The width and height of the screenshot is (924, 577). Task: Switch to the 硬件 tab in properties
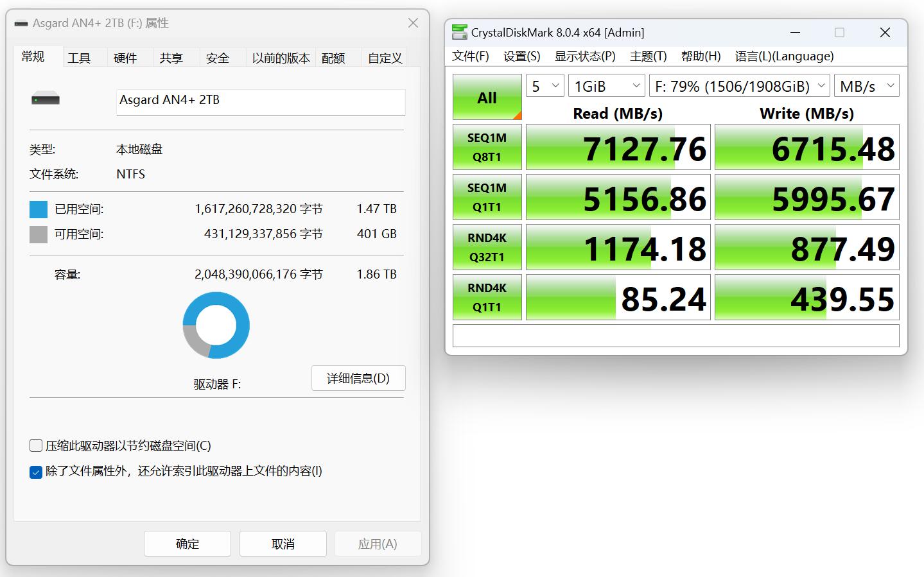point(126,57)
